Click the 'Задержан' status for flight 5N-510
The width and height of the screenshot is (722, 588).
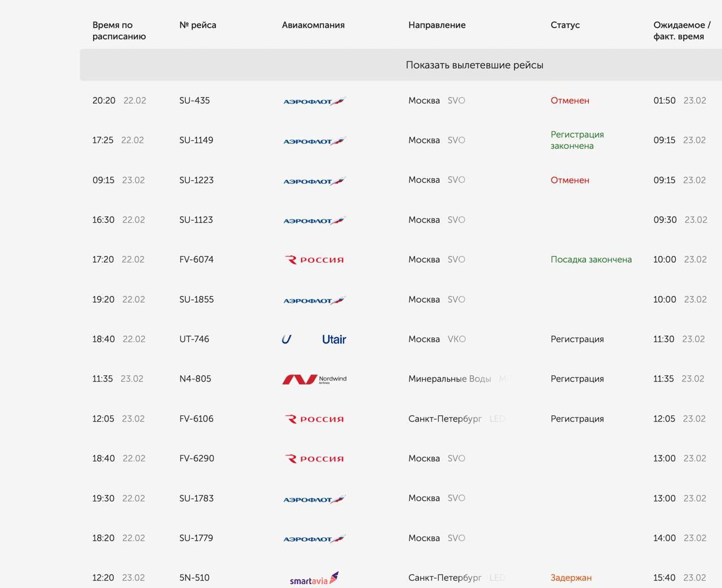[571, 578]
